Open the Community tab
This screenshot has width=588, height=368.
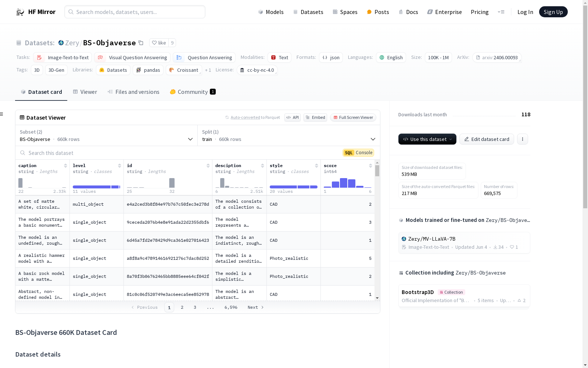click(193, 92)
